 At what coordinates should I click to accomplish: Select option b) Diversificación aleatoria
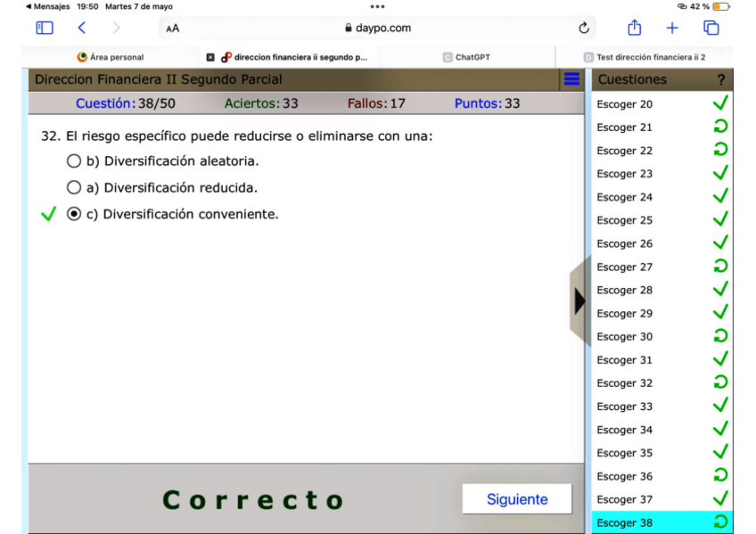coord(74,161)
